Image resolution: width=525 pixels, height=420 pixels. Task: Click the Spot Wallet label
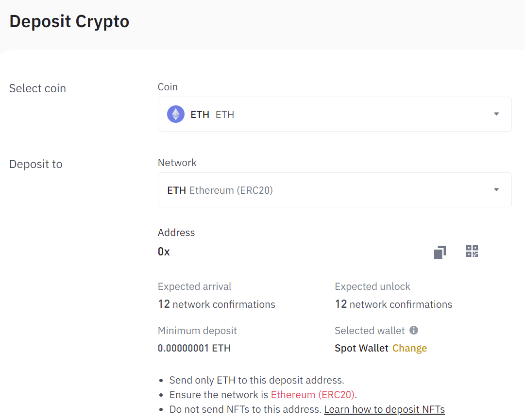[361, 348]
